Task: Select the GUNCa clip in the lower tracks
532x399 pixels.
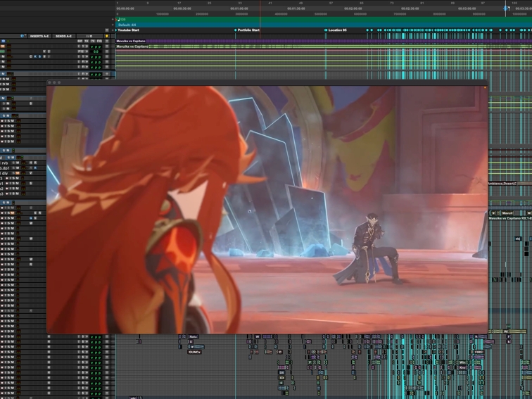Action: coord(194,352)
